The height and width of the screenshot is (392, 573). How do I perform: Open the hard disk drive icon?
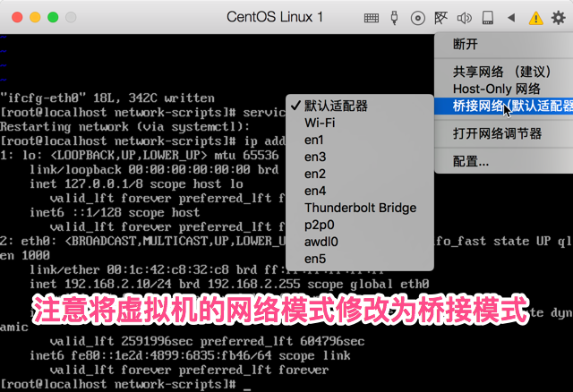[488, 18]
